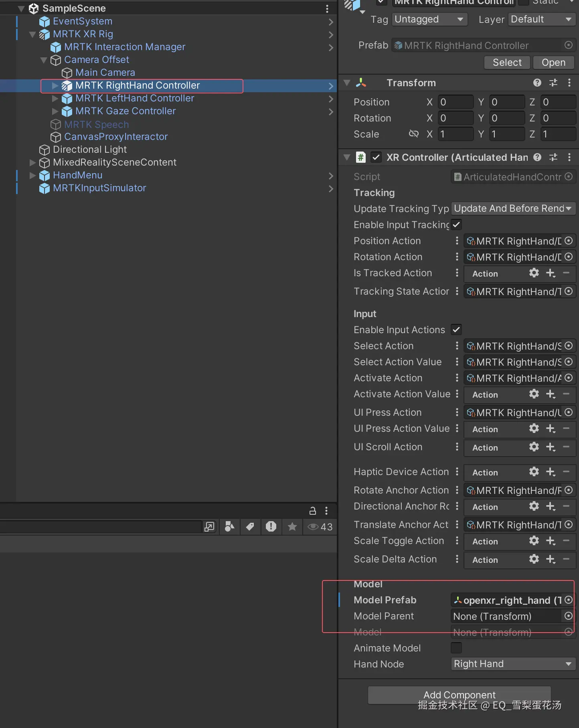
Task: Open XR Controller component kebab menu
Action: (569, 157)
